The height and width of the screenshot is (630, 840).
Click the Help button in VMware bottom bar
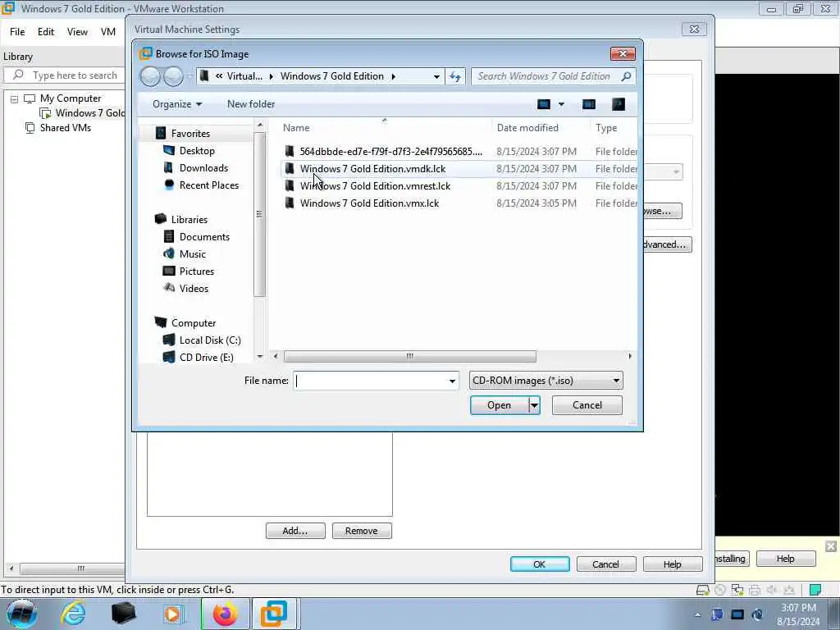click(x=785, y=559)
